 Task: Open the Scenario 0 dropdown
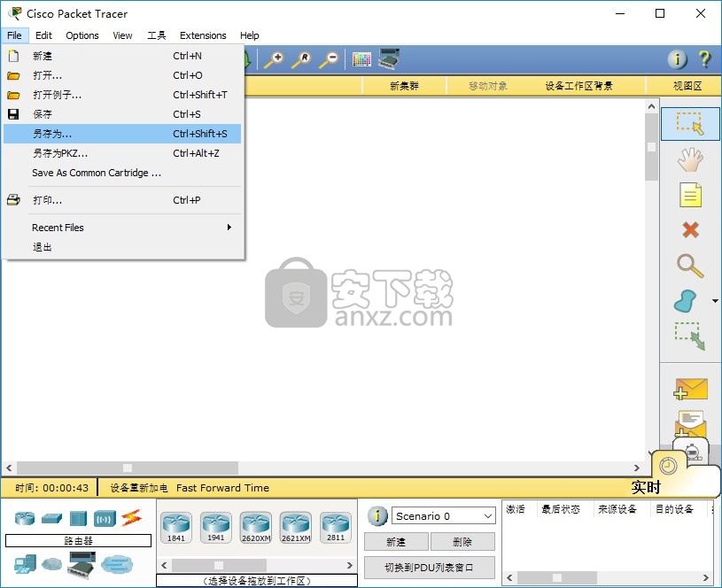click(x=444, y=516)
